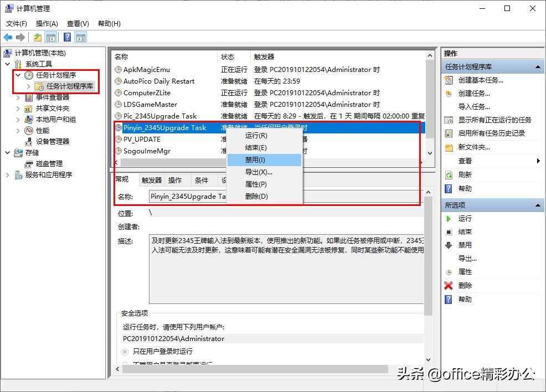This screenshot has height=392, width=546.
Task: Click the back navigation arrow
Action: click(x=8, y=37)
